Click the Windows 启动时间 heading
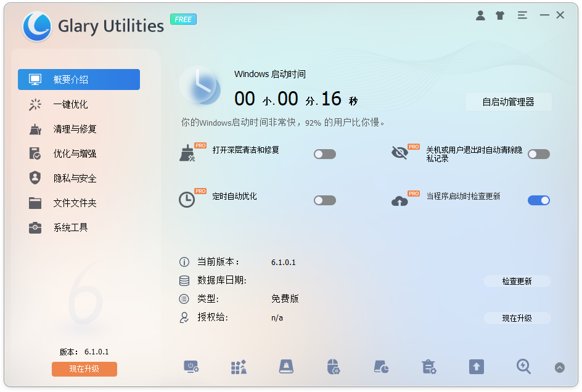582x392 pixels. tap(270, 74)
